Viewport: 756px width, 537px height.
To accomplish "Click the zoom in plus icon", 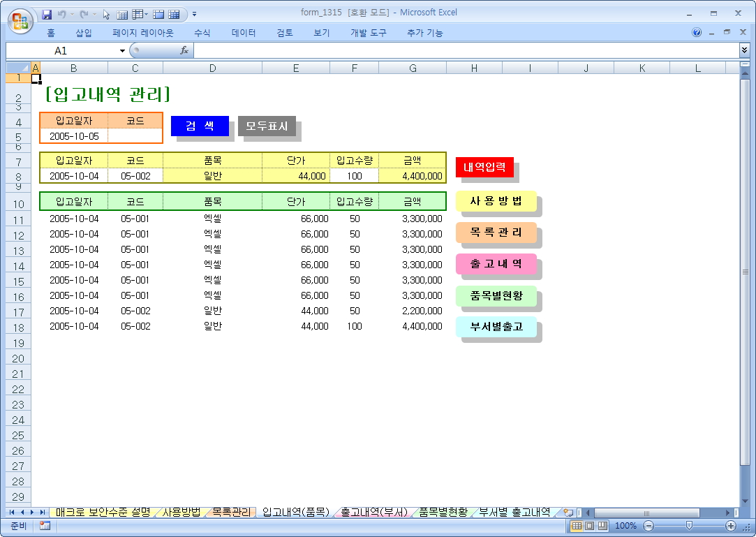I will [x=731, y=526].
